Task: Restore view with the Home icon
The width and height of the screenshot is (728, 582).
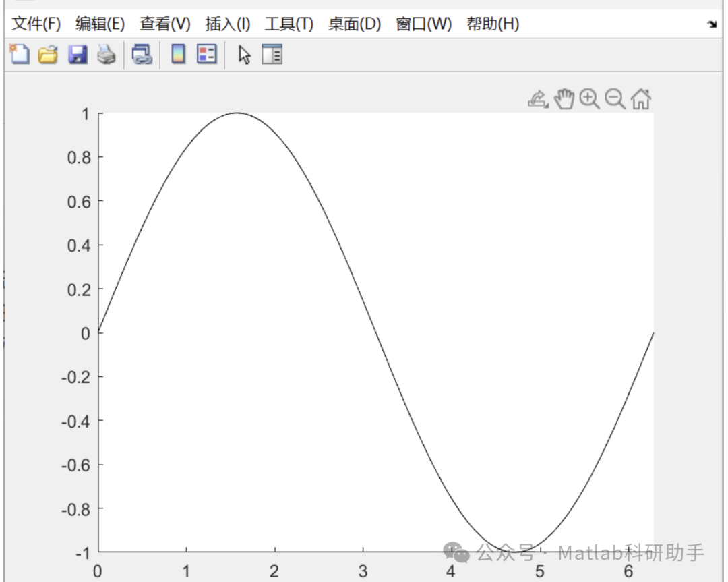Action: point(641,99)
